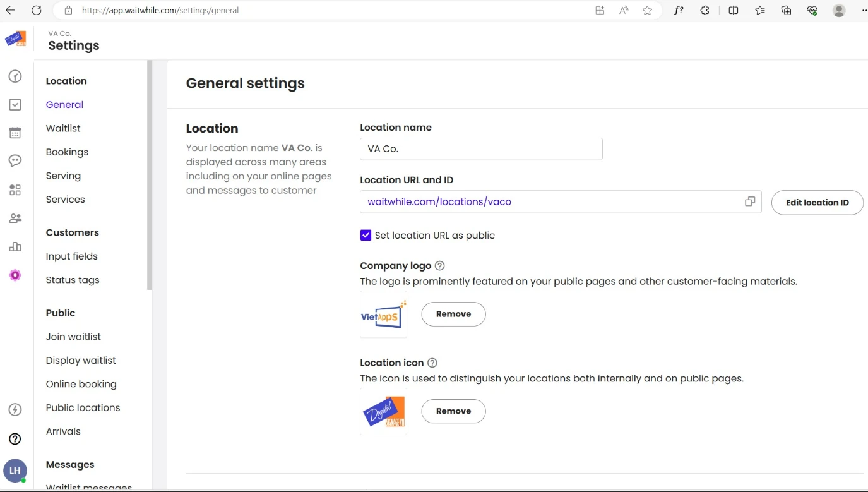The image size is (868, 492).
Task: Open the calendar bookings icon in left rail
Action: click(15, 133)
